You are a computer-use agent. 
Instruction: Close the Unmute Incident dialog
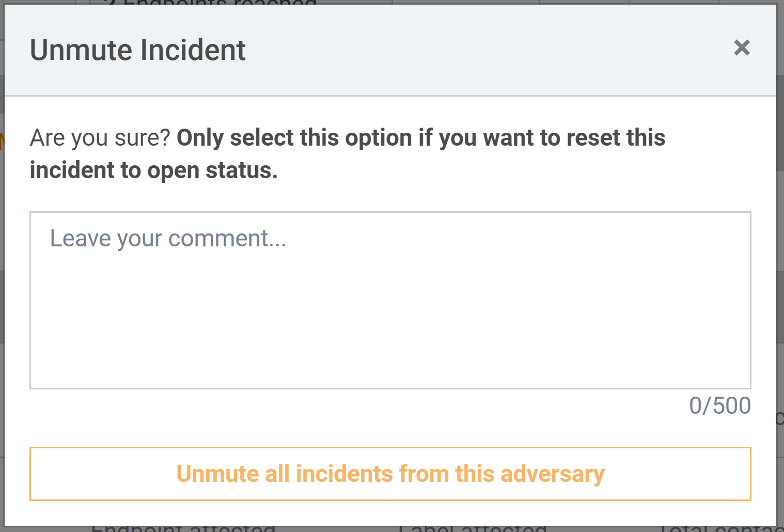tap(742, 48)
